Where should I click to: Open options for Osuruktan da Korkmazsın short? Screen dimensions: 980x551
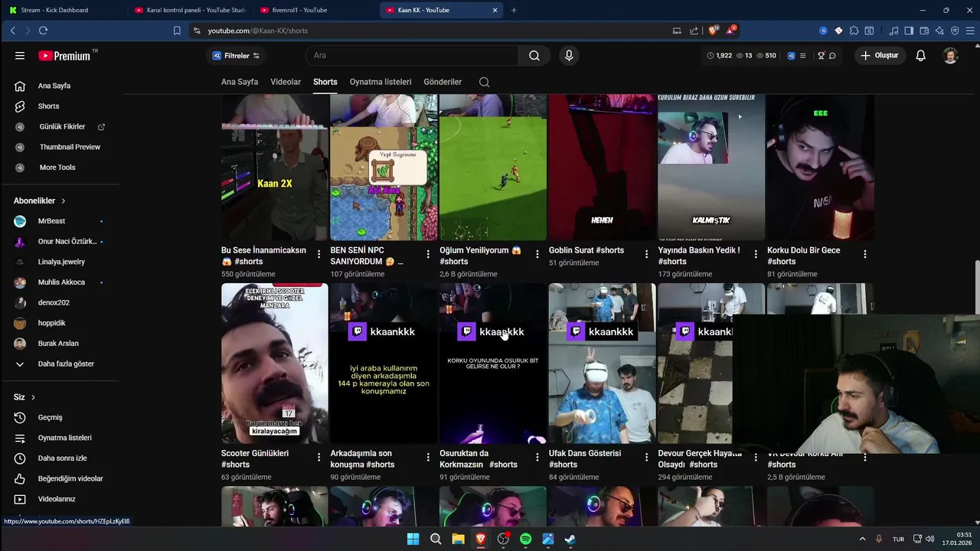pos(537,457)
